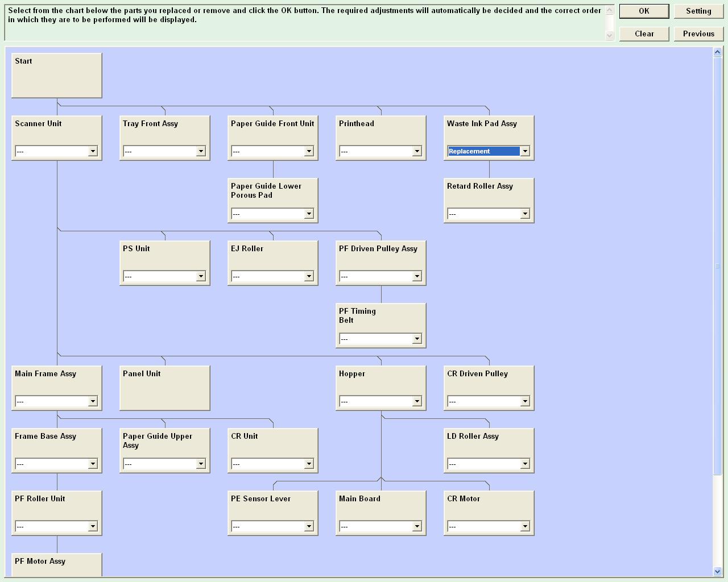Click the Start box in the chart
The image size is (728, 582).
(57, 76)
